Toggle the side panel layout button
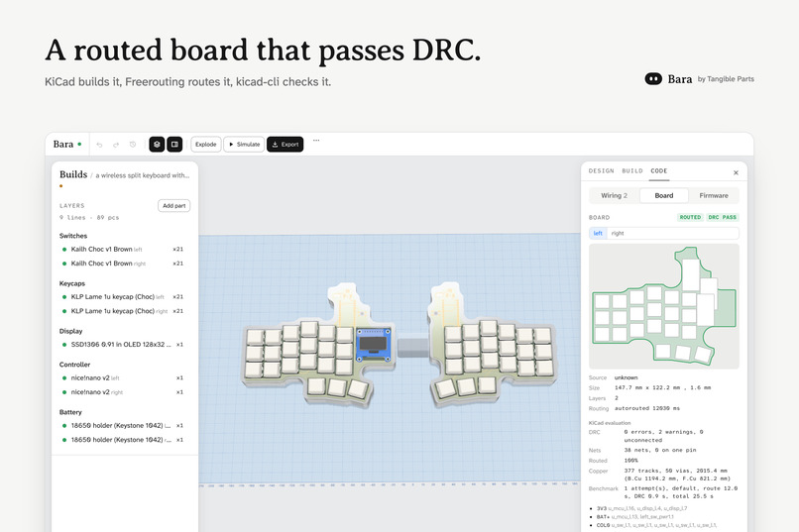 (174, 144)
